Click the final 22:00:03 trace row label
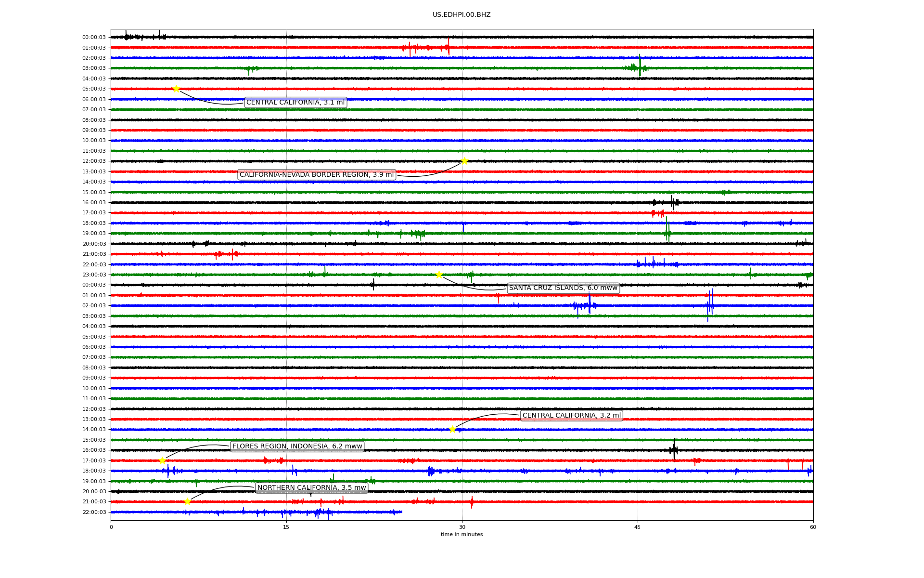The width and height of the screenshot is (924, 578). (x=94, y=512)
